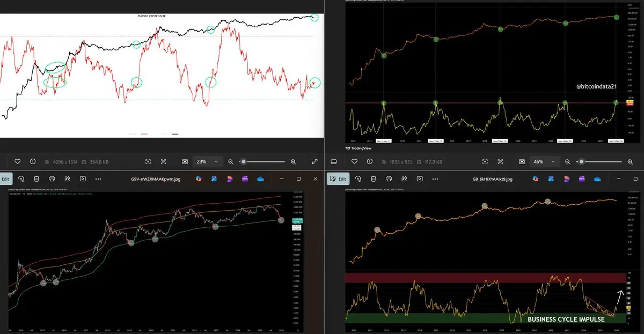644x334 pixels.
Task: Toggle filmstrip in the 1835 x 955 window
Action: (x=333, y=161)
